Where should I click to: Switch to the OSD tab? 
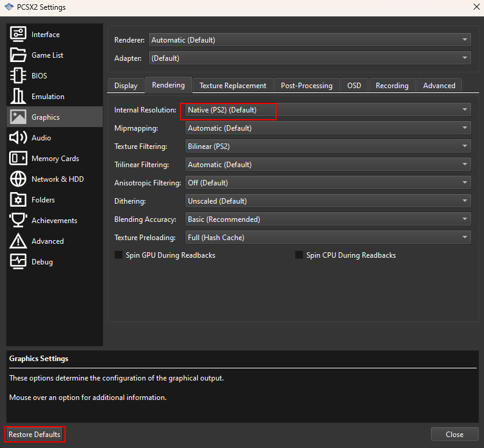pos(354,86)
